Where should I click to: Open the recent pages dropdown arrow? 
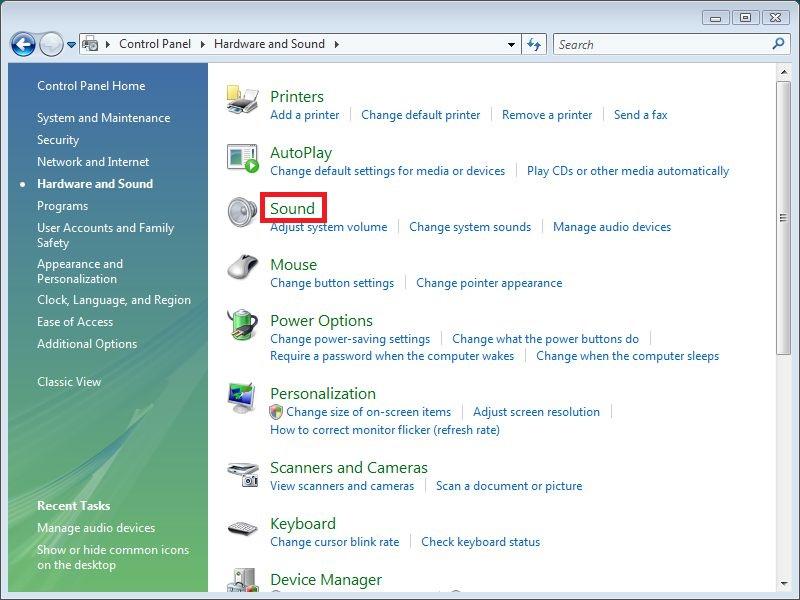[71, 45]
